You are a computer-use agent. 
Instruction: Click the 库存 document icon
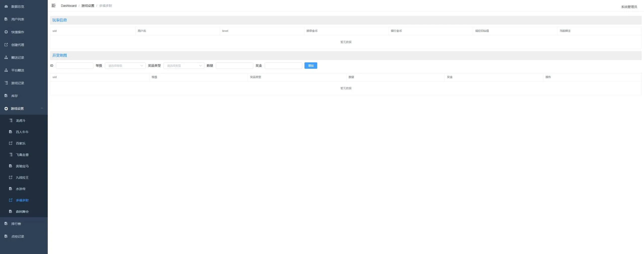(x=6, y=96)
